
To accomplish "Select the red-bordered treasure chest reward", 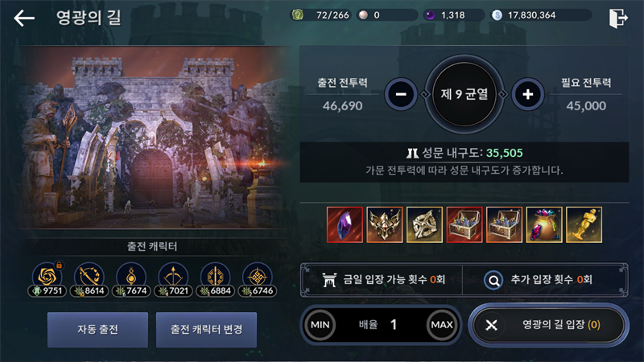I will coord(464,224).
